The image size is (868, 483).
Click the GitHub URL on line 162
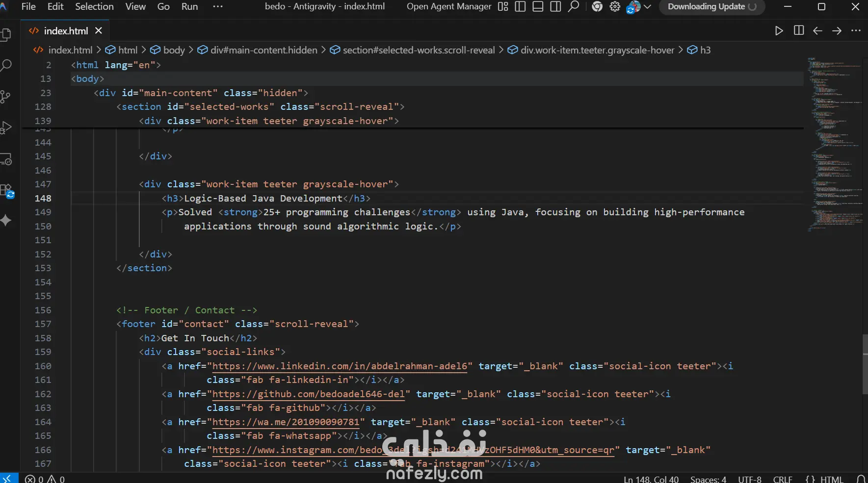(x=309, y=394)
